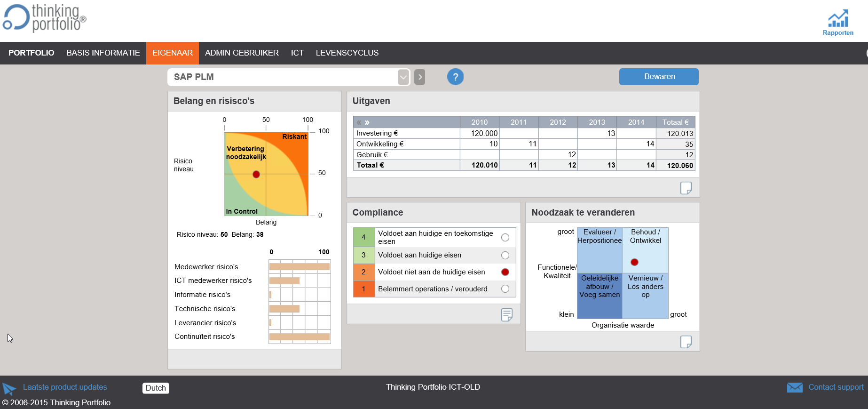This screenshot has width=868, height=409.
Task: Click Ontwikkeling 2014 cell value 14
Action: [x=636, y=144]
